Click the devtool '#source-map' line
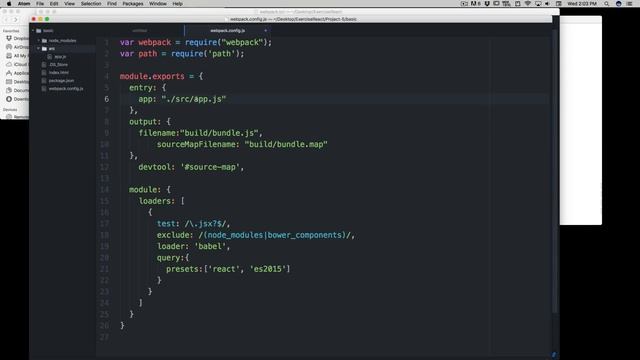Image resolution: width=640 pixels, height=360 pixels. pos(191,167)
